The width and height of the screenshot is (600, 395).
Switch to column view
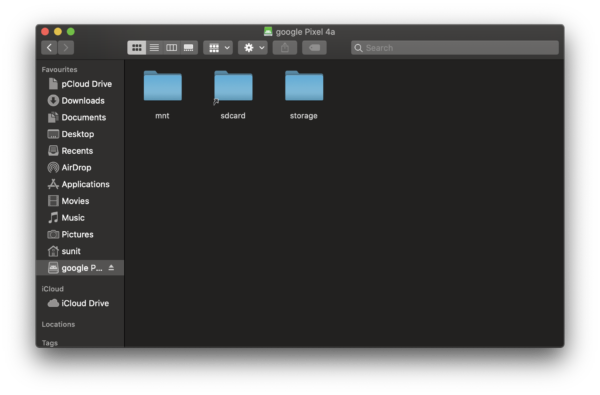171,47
